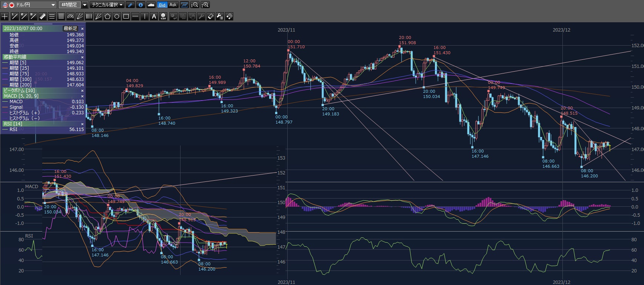Open the ドル/円 currency pair dropdown

53,5
